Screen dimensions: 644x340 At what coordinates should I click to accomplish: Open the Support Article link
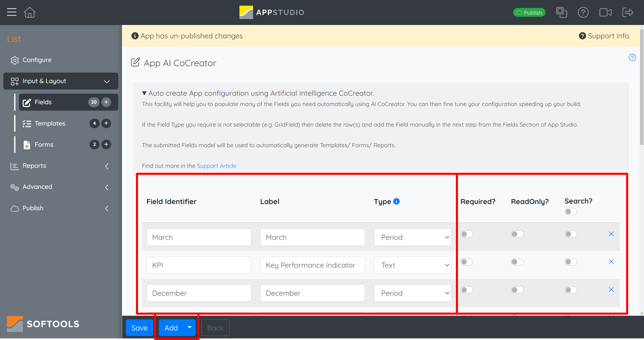point(216,166)
